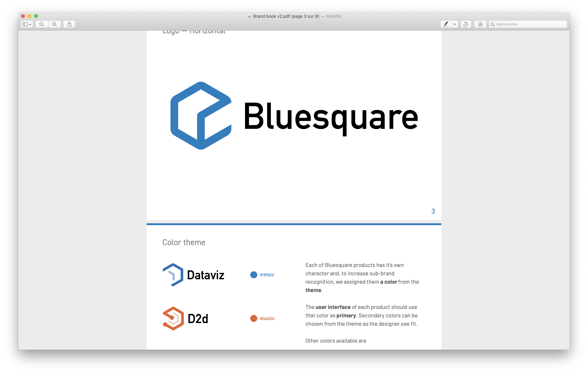
Task: Rotate the page with the rotate icon
Action: tap(466, 24)
